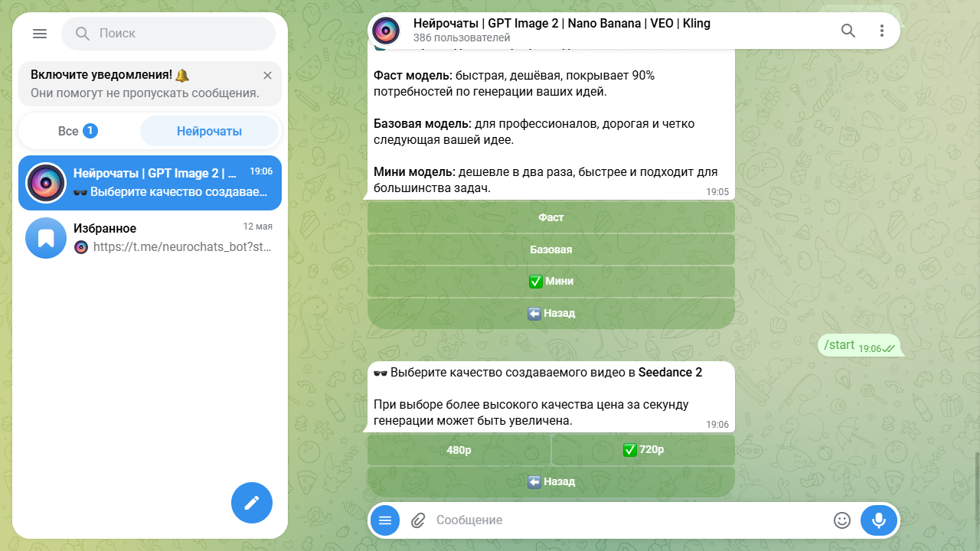Dismiss the enable notifications banner
980x551 pixels.
click(x=267, y=75)
